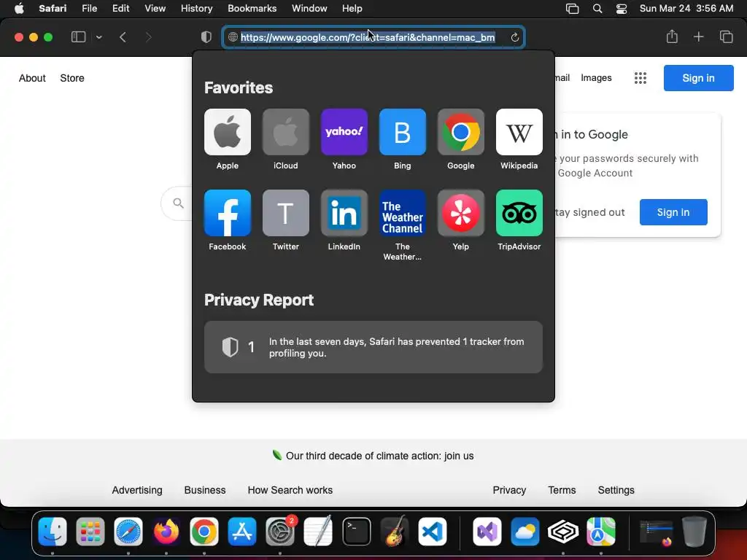Viewport: 747px width, 560px height.
Task: Open the Facebook favorite tile
Action: pyautogui.click(x=228, y=213)
